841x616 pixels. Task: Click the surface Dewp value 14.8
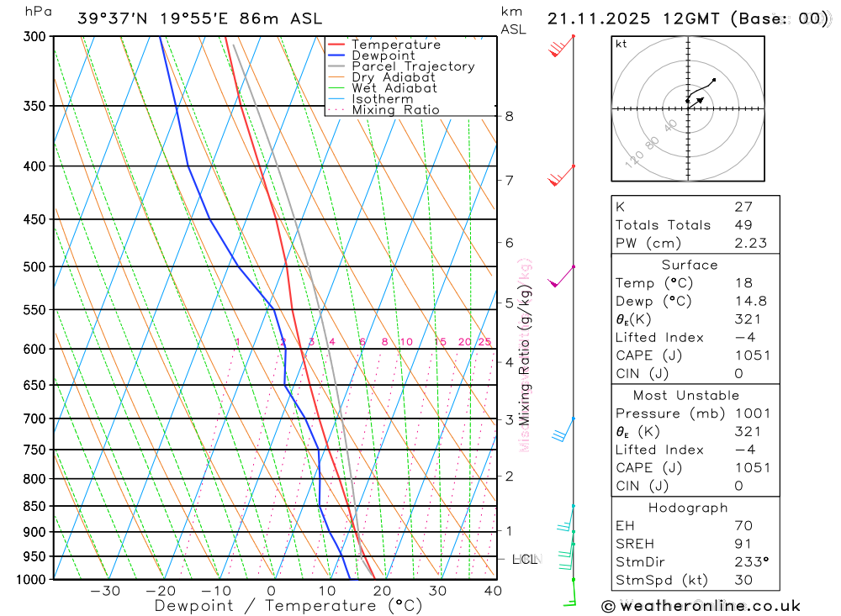(751, 302)
